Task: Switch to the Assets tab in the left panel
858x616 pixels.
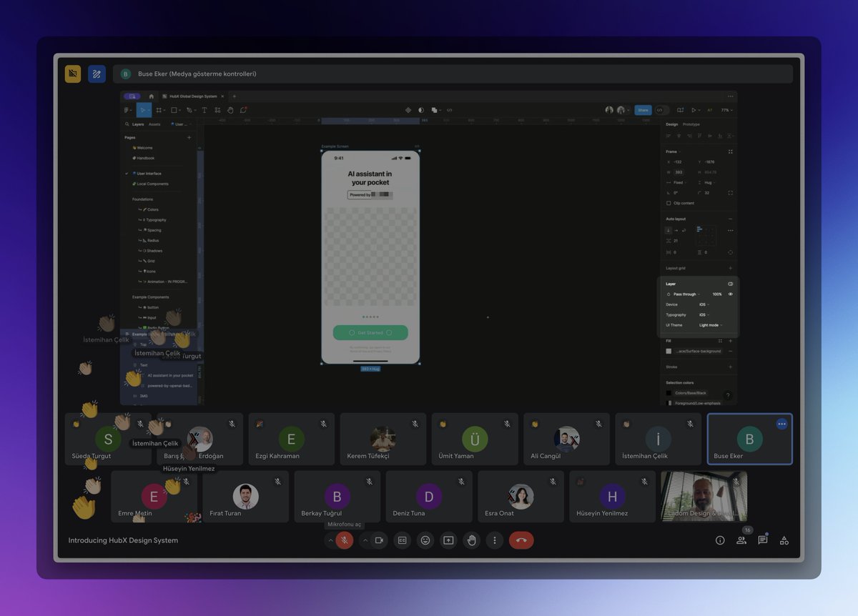Action: 154,124
